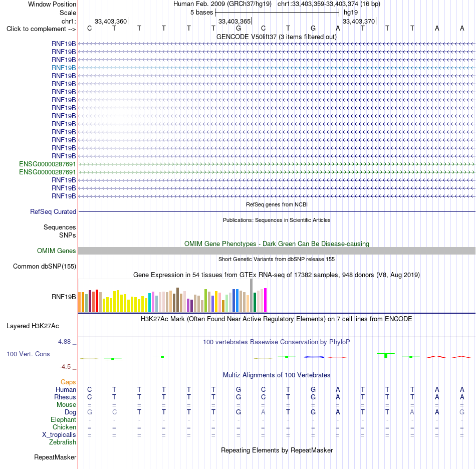Open the H3K27Ac Mark track title
This screenshot has height=469, width=476.
tap(277, 319)
